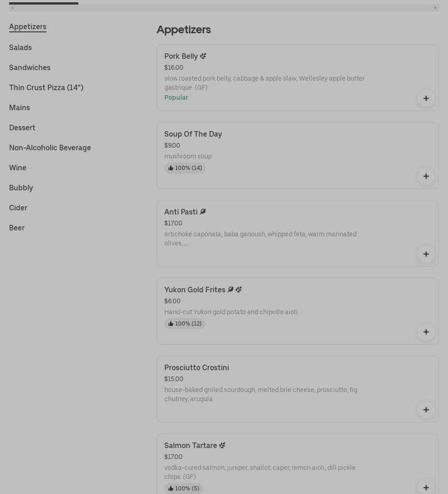This screenshot has width=448, height=494.
Task: Open the Sandwiches menu category
Action: coord(30,67)
